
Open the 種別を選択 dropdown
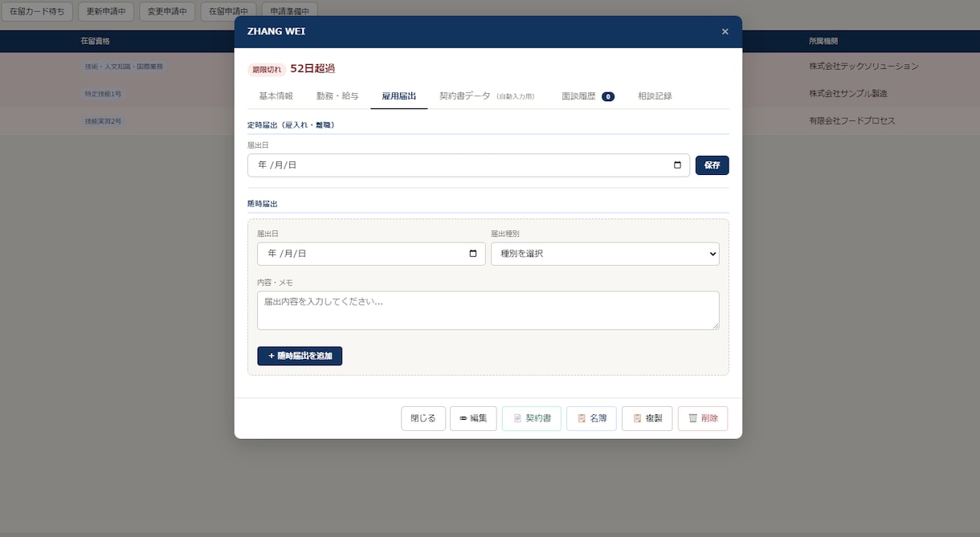tap(605, 254)
